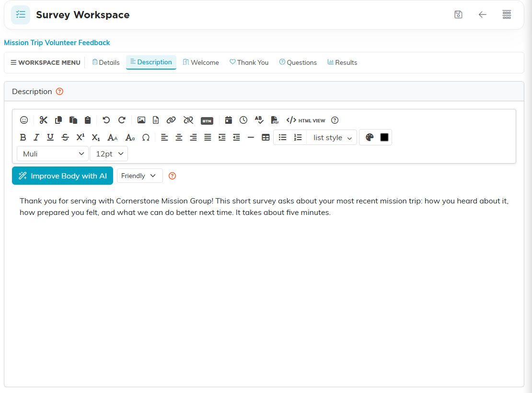Click the Paste icon next to Copy
The height and width of the screenshot is (393, 532).
(73, 120)
